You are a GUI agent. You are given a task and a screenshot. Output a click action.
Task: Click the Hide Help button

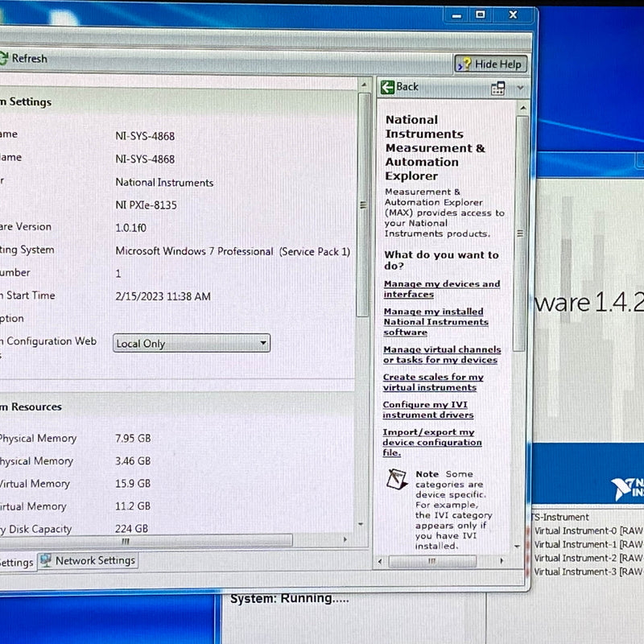489,64
